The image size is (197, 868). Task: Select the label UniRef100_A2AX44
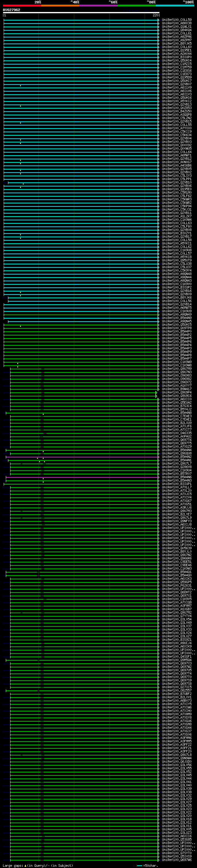click(x=177, y=54)
